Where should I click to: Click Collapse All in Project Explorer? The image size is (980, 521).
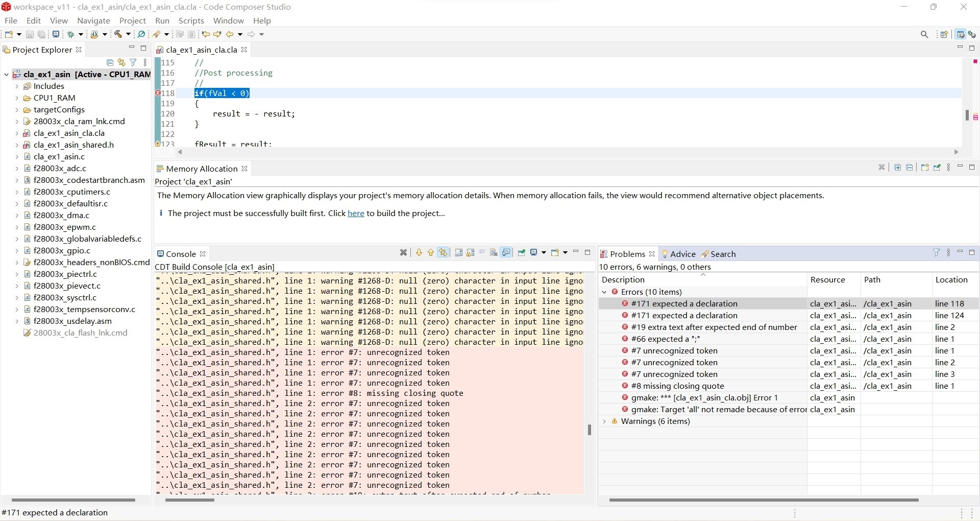pyautogui.click(x=110, y=62)
